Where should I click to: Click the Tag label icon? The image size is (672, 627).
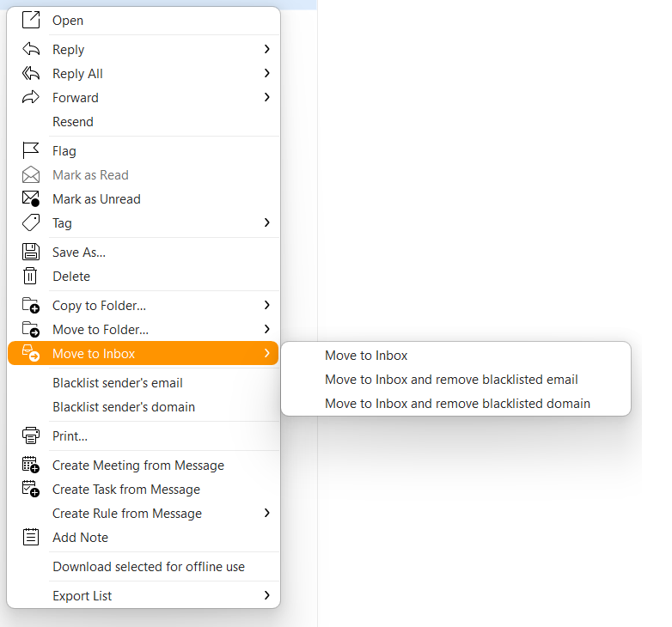click(x=31, y=222)
